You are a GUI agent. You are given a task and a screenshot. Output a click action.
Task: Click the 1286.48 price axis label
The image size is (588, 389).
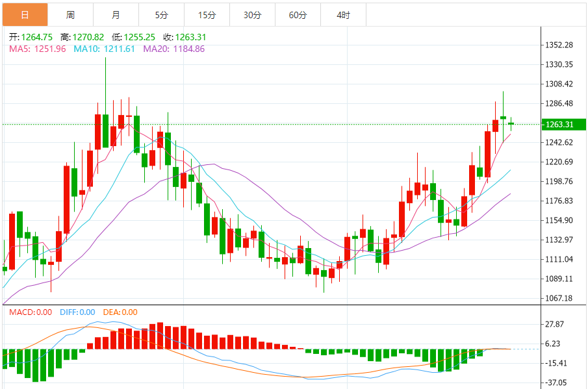[559, 103]
